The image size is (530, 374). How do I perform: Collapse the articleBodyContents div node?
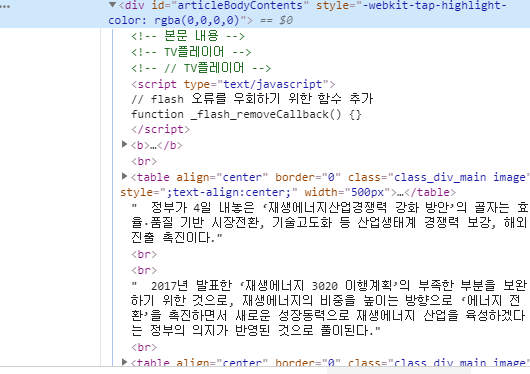113,4
